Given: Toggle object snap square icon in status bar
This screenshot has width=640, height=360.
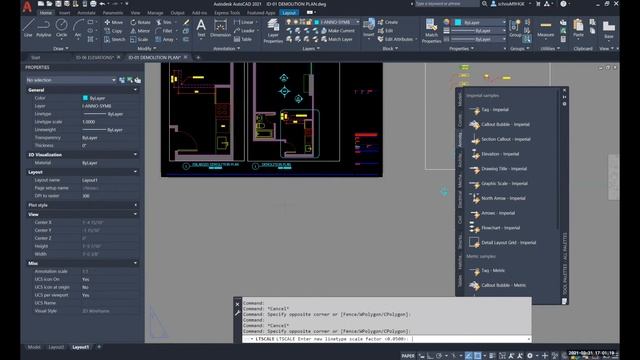Looking at the screenshot, I should pyautogui.click(x=477, y=356).
